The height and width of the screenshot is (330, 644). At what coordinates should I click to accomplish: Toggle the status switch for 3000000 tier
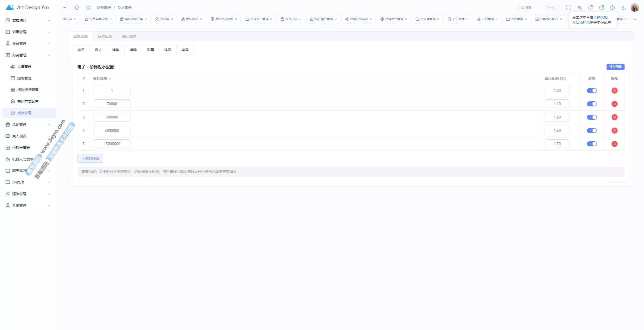point(592,131)
